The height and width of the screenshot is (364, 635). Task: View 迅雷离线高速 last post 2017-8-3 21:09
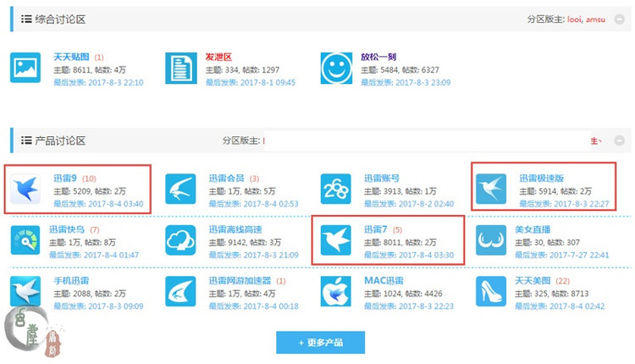pyautogui.click(x=253, y=255)
